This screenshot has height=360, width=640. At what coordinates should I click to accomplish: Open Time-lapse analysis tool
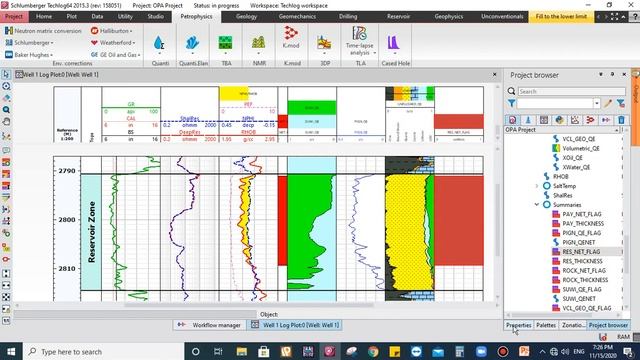tap(360, 40)
